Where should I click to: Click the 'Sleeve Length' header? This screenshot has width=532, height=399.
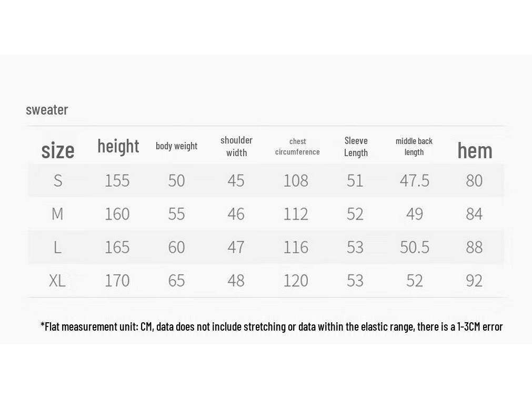(x=356, y=147)
